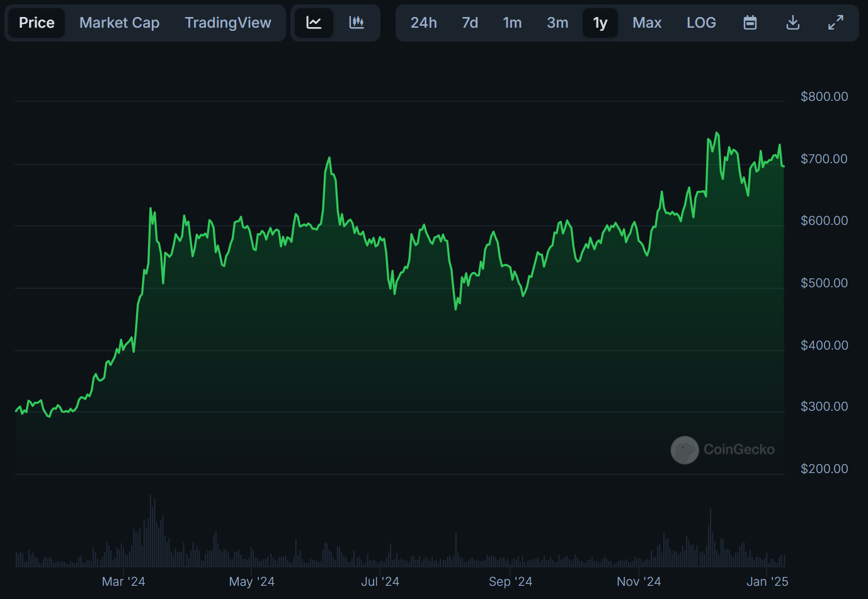This screenshot has height=599, width=868.
Task: Switch to candlestick chart view icon
Action: coord(357,23)
